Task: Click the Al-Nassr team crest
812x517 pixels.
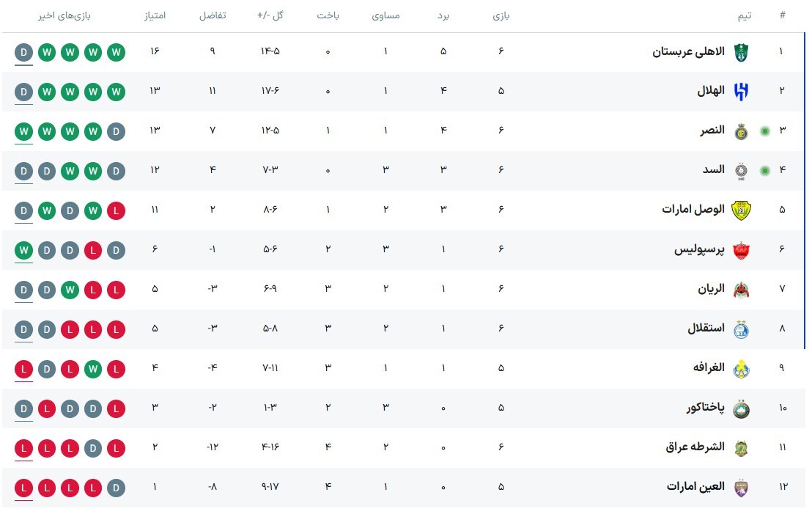Action: pyautogui.click(x=741, y=131)
